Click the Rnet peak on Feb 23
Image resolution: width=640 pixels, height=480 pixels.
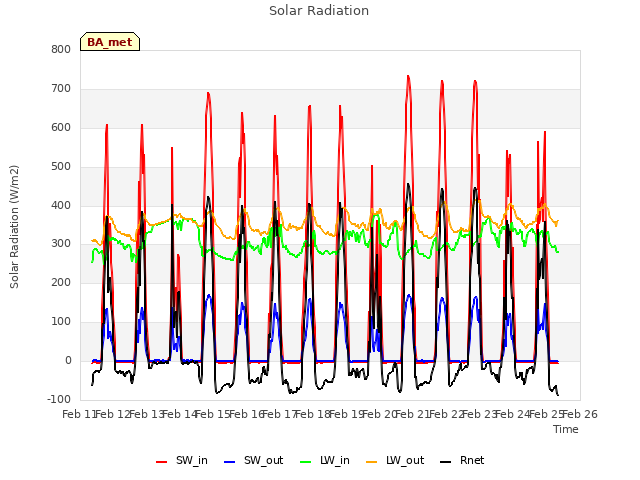click(475, 188)
